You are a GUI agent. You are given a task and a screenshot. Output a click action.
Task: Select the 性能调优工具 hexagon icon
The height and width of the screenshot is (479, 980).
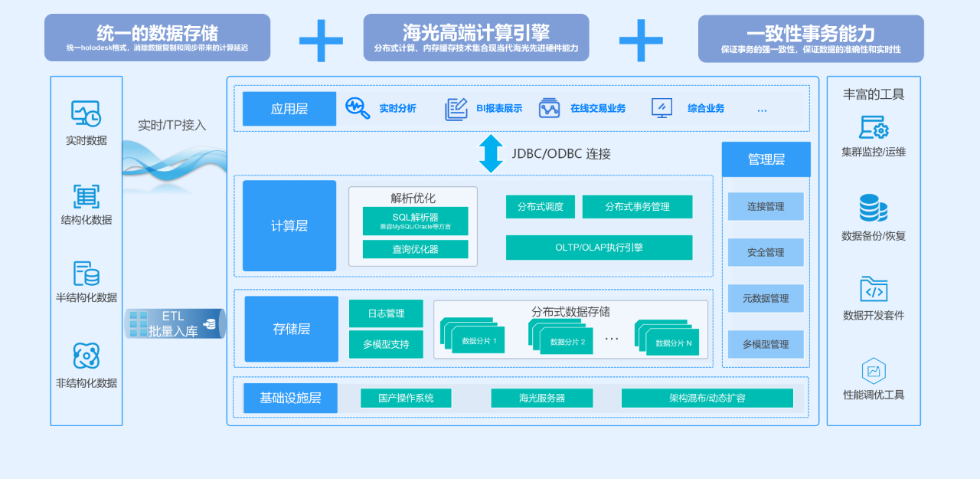coord(874,371)
